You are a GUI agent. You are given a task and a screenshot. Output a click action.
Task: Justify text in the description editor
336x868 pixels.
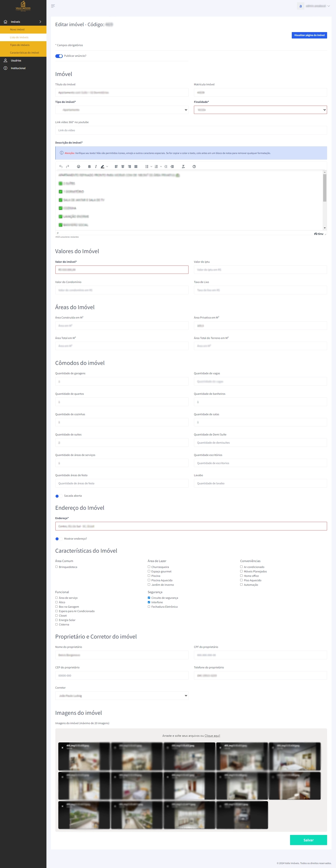point(136,167)
